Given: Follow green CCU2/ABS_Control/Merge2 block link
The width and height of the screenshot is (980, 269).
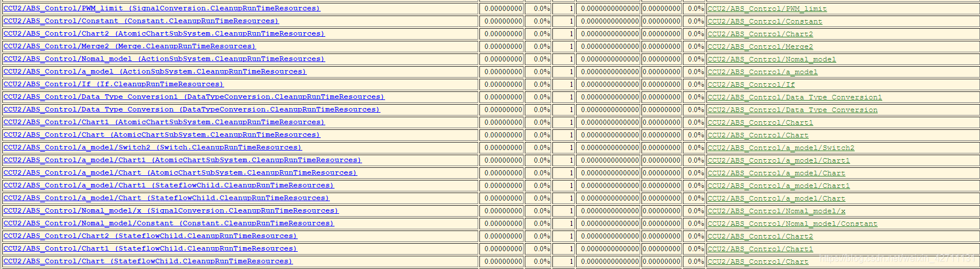Looking at the screenshot, I should (760, 47).
